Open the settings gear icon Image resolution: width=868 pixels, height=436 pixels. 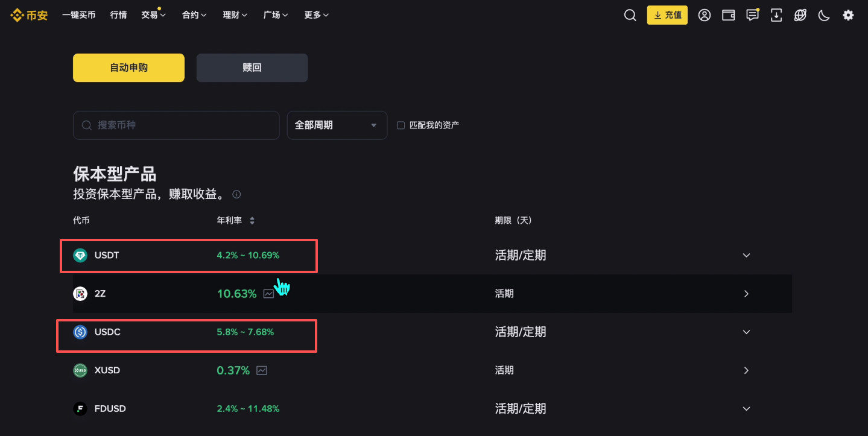click(848, 15)
